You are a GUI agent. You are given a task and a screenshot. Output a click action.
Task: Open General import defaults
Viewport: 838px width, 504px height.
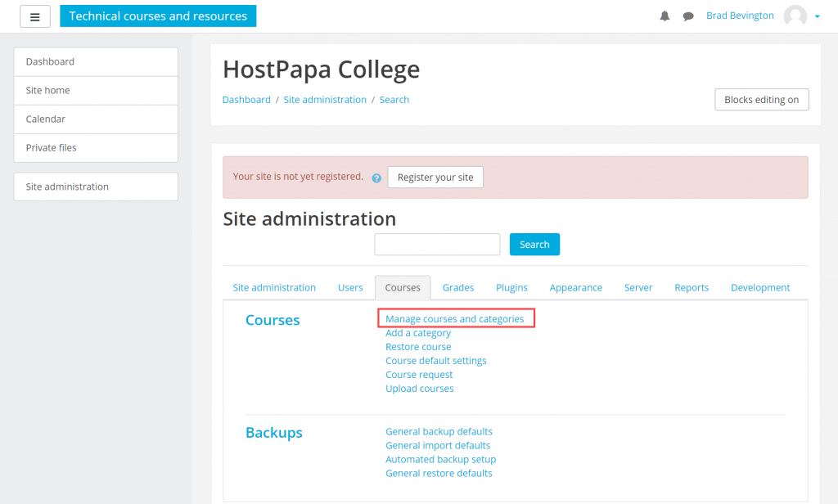point(438,445)
